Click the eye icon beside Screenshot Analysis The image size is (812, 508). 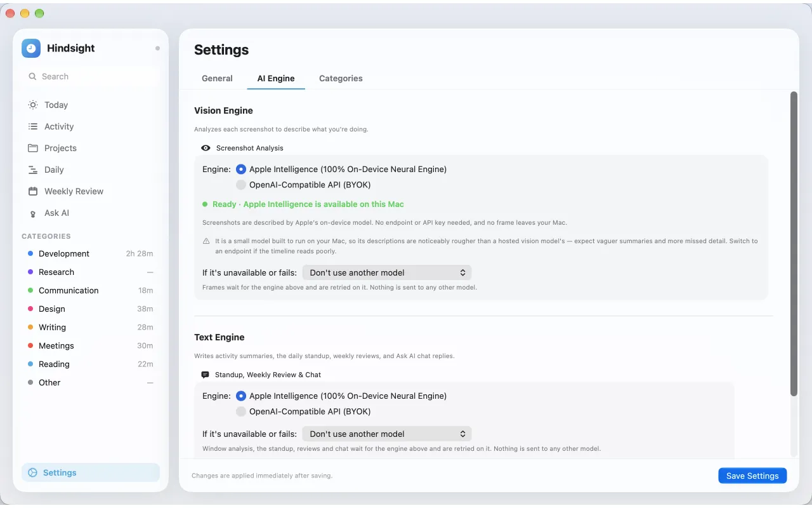tap(206, 148)
